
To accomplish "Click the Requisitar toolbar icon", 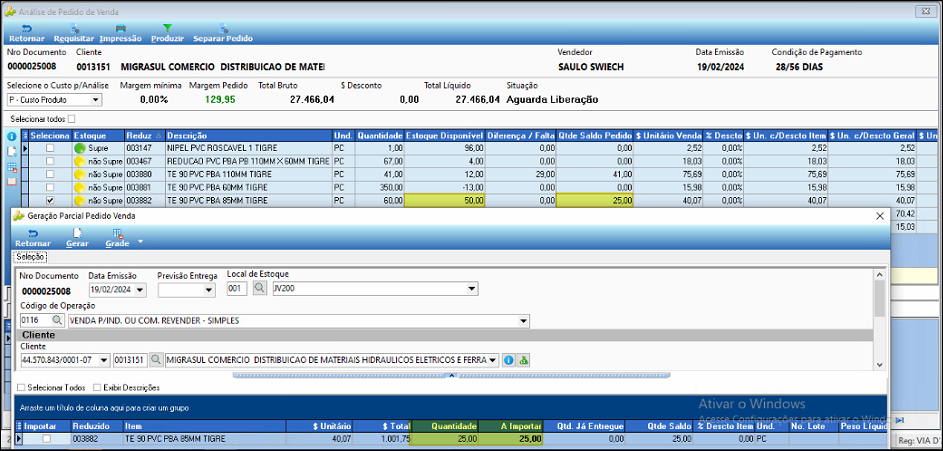I will (74, 33).
